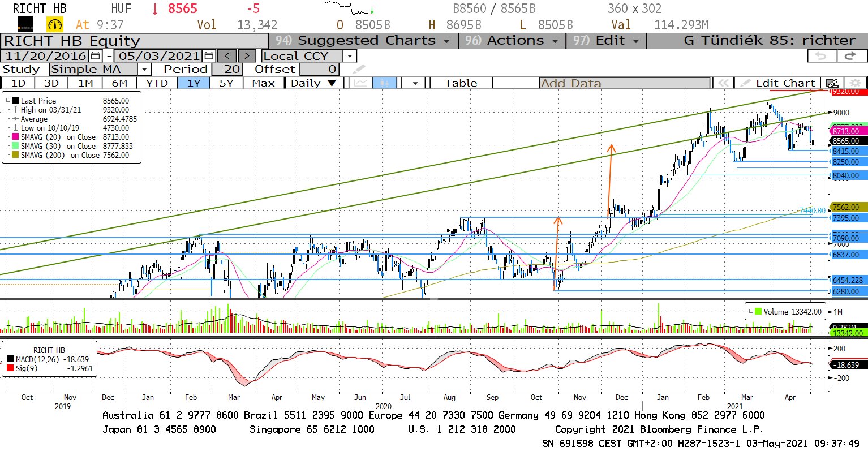Click the start date 11/20/2016 field
868x460 pixels.
pyautogui.click(x=46, y=56)
